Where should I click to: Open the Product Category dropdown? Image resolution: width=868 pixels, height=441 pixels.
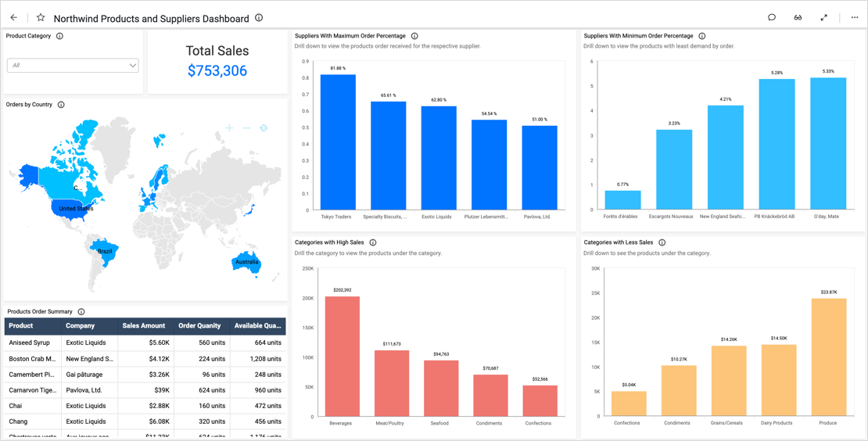73,66
